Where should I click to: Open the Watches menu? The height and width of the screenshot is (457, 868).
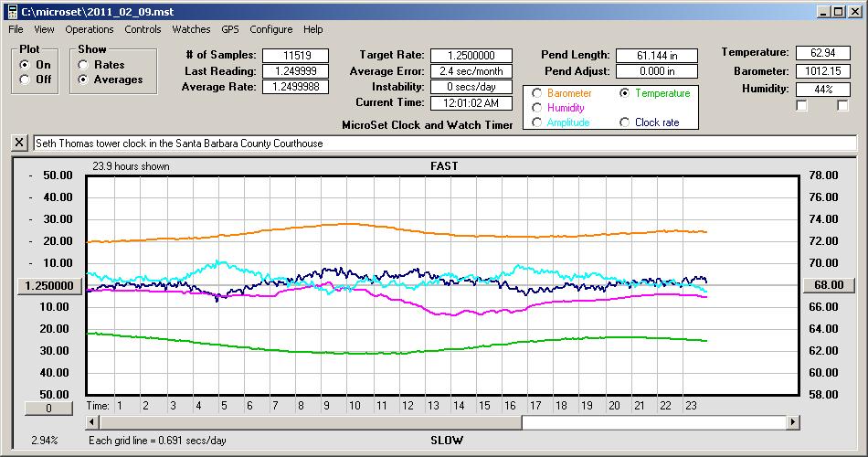pyautogui.click(x=191, y=29)
